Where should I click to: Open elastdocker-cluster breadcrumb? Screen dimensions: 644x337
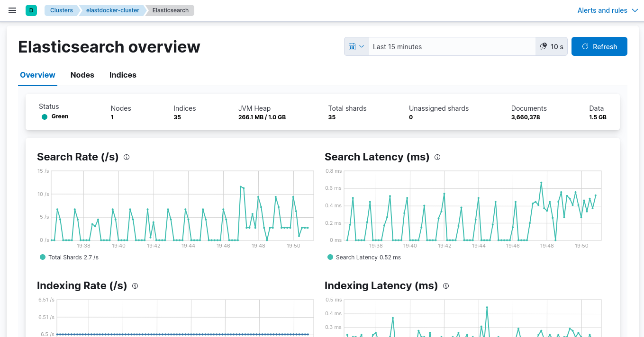point(113,10)
